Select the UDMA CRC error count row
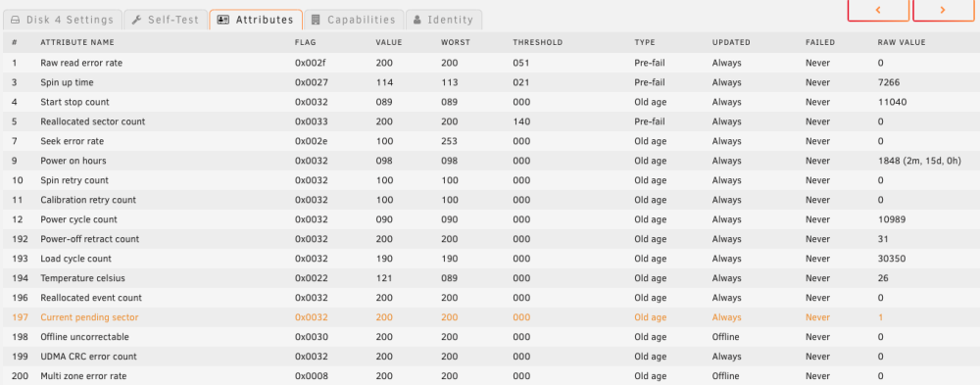This screenshot has height=385, width=980. 490,357
